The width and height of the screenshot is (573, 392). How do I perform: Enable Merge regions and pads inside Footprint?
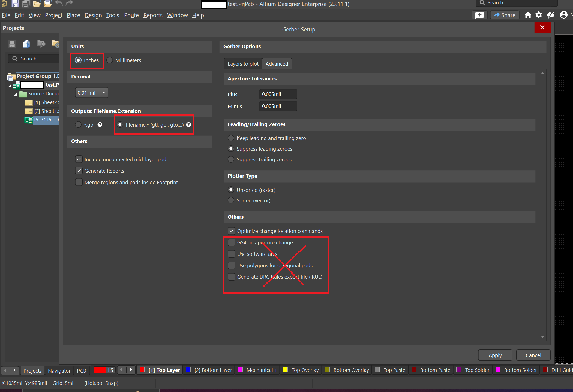coord(79,182)
